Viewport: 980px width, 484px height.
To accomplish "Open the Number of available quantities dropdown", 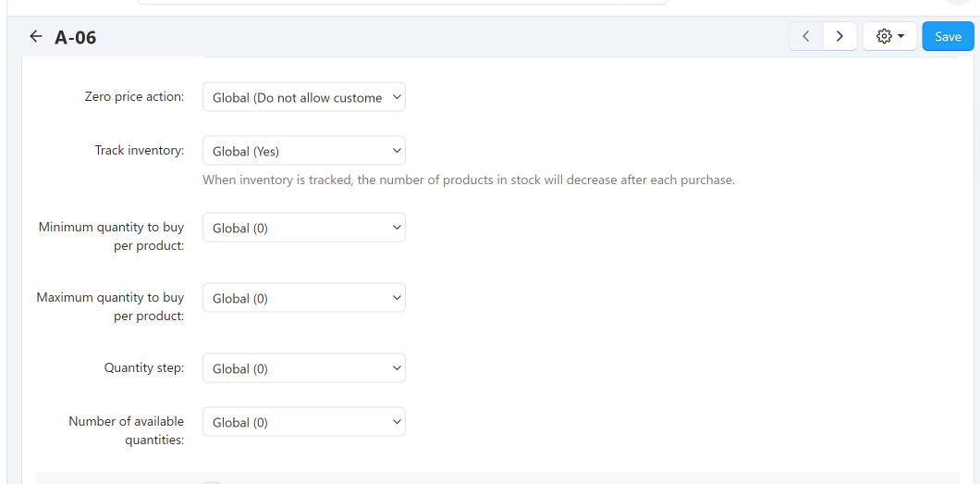I will click(304, 422).
